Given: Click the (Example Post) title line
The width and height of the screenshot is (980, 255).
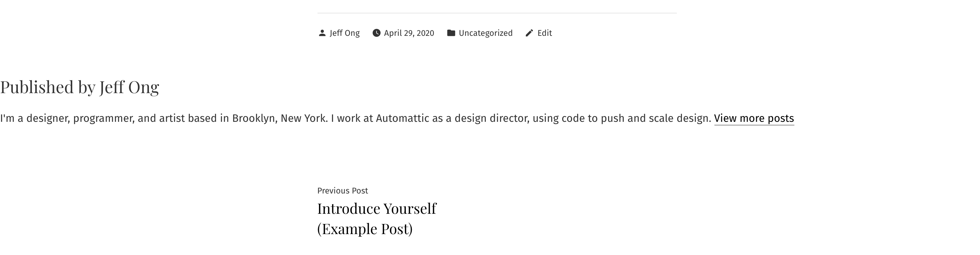Looking at the screenshot, I should (x=366, y=229).
